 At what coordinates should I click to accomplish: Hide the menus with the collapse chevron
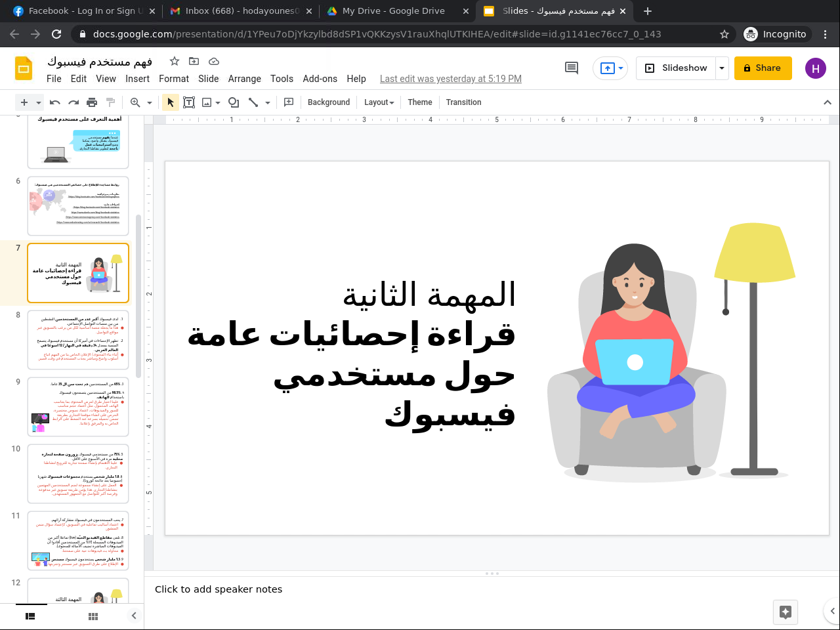828,102
